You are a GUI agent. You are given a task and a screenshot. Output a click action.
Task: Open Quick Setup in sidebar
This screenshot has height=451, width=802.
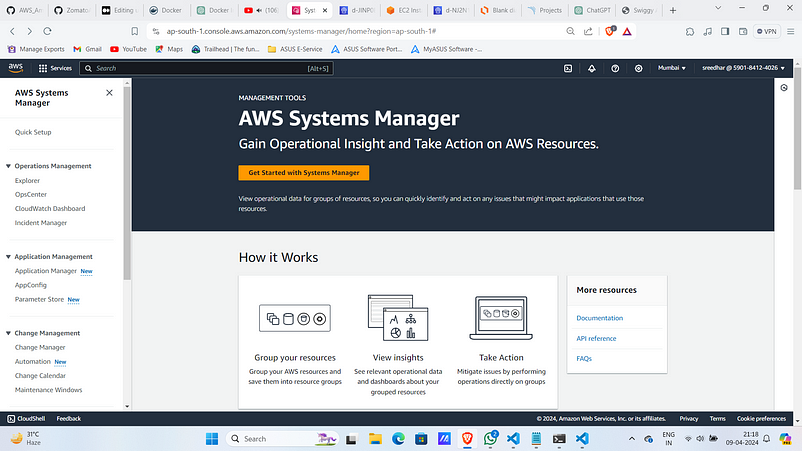point(33,132)
